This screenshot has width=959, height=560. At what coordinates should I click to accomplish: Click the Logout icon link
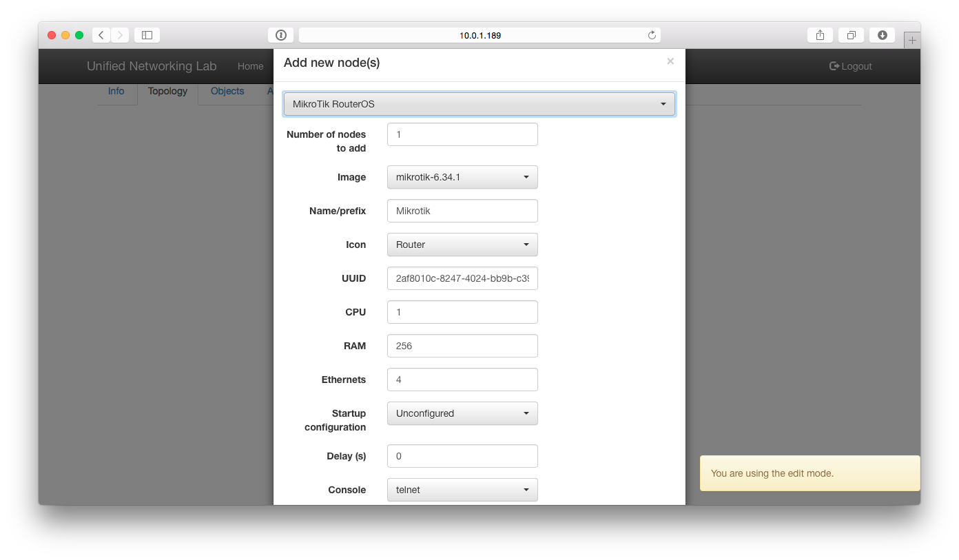point(851,66)
